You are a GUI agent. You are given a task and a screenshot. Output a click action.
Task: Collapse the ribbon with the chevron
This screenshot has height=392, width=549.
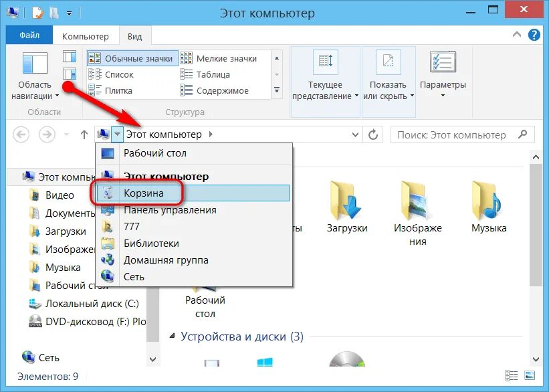516,34
